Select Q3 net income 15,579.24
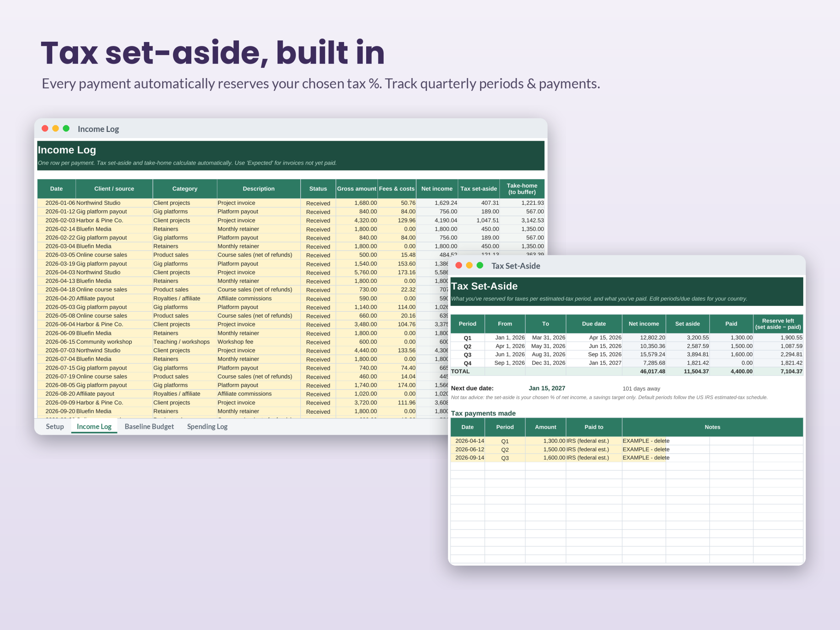Image resolution: width=840 pixels, height=630 pixels. [x=644, y=354]
